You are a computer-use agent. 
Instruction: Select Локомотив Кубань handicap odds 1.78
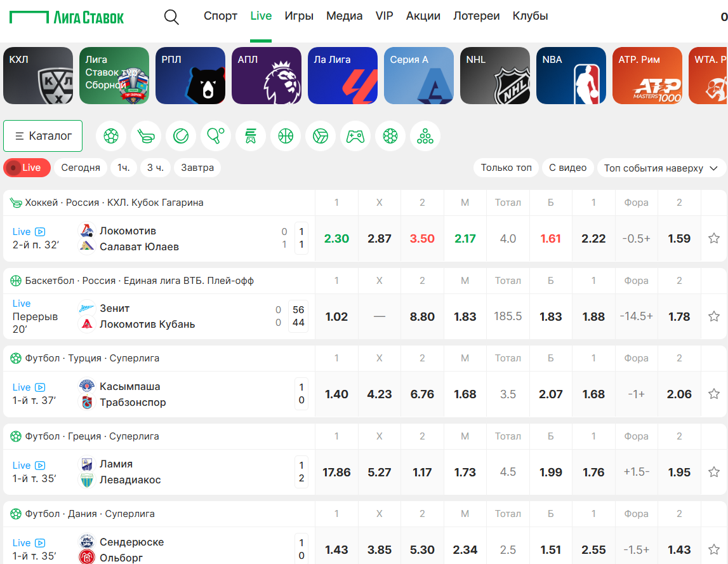point(679,316)
